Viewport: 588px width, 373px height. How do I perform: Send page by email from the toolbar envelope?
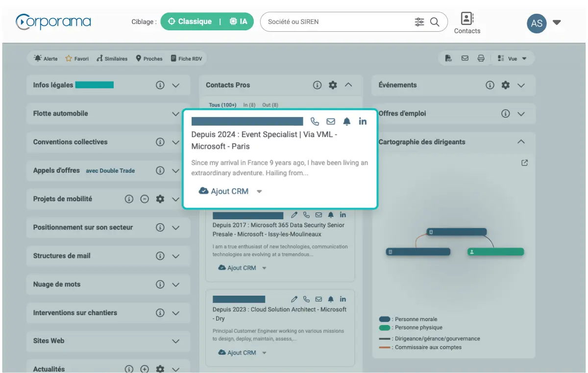[x=465, y=58]
